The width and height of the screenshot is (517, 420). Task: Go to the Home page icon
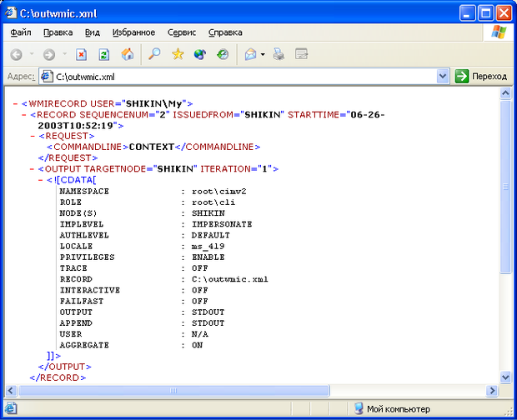128,54
